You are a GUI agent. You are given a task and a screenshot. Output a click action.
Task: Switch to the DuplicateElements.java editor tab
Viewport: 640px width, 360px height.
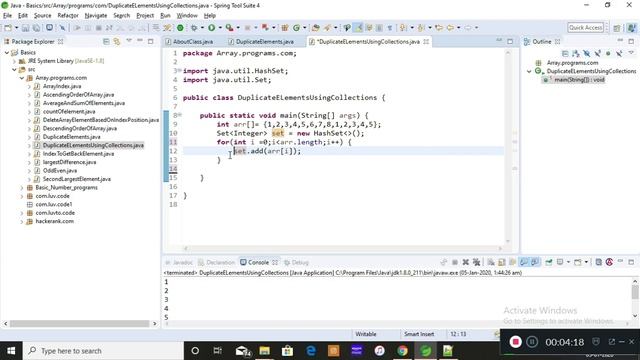point(264,42)
